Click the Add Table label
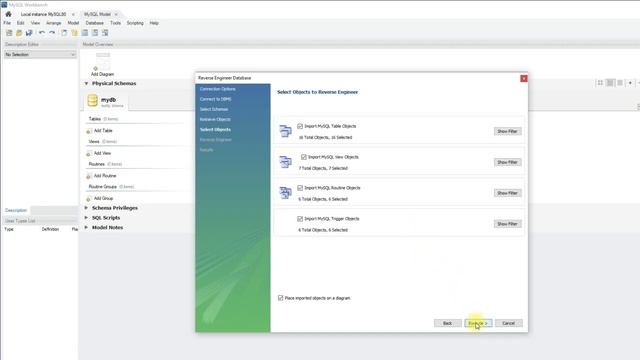 coord(103,131)
